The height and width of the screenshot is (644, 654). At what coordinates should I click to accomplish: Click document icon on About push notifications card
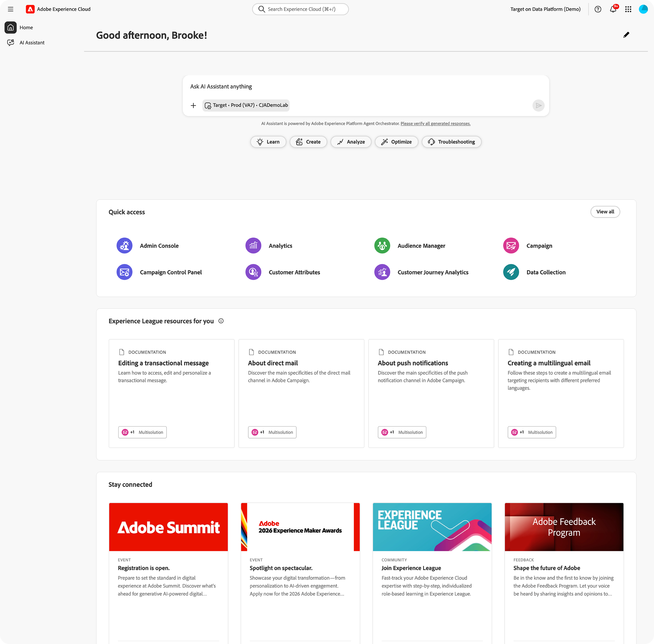click(x=381, y=352)
